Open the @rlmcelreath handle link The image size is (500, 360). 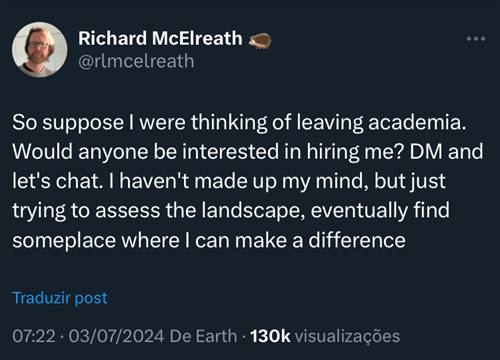coord(136,61)
